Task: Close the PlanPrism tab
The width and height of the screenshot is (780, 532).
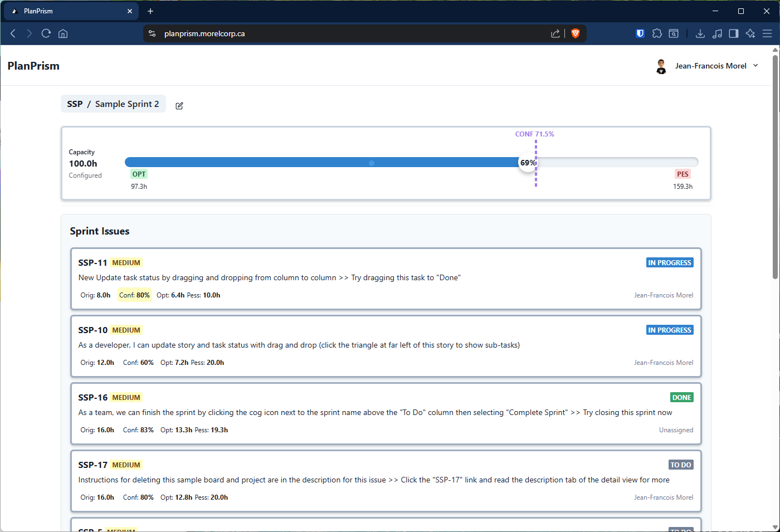Action: tap(130, 11)
